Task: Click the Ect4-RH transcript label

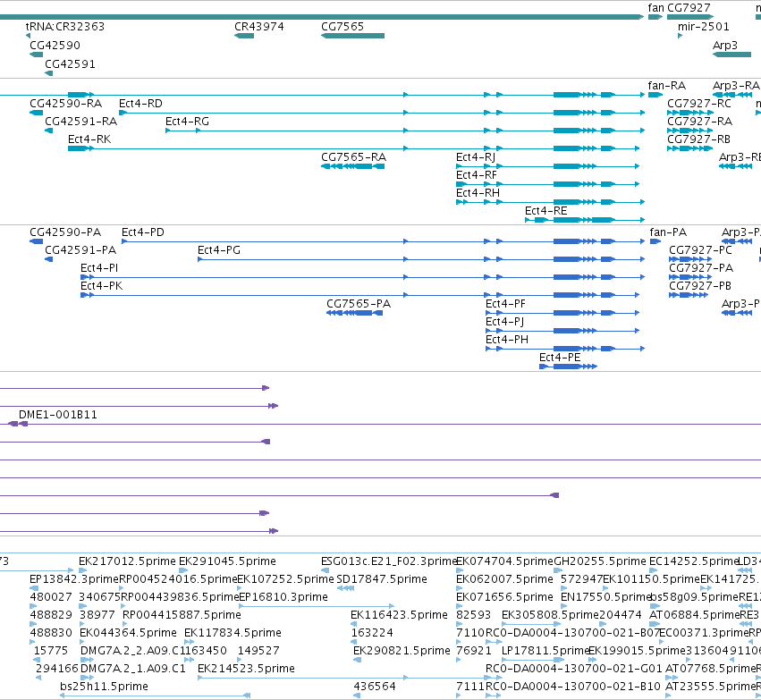Action: [x=478, y=193]
